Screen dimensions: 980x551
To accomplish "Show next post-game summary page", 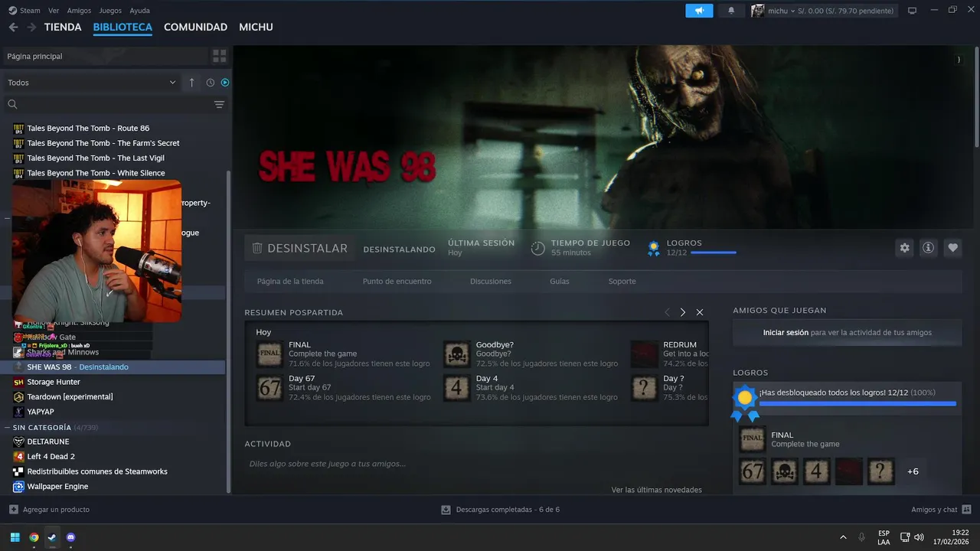I will pyautogui.click(x=683, y=312).
